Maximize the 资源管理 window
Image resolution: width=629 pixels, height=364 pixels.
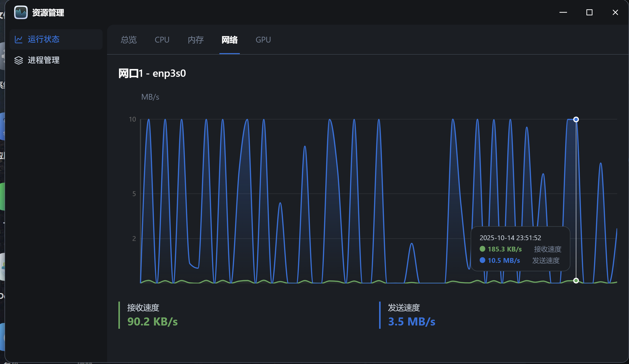[x=589, y=12]
